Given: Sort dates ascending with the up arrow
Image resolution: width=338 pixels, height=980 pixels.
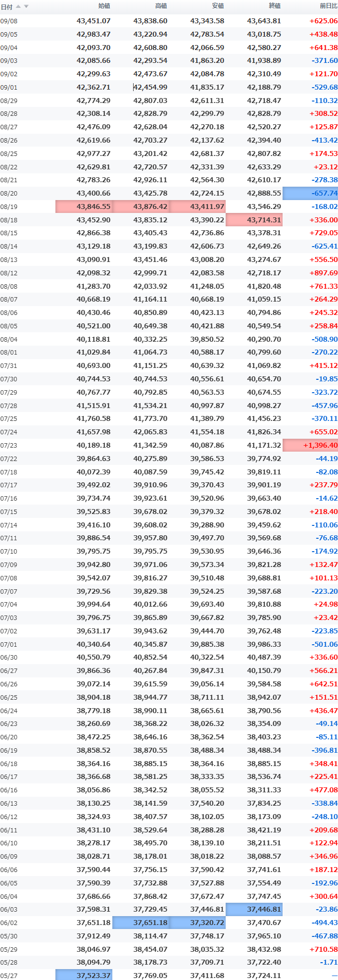Looking at the screenshot, I should 19,6.
